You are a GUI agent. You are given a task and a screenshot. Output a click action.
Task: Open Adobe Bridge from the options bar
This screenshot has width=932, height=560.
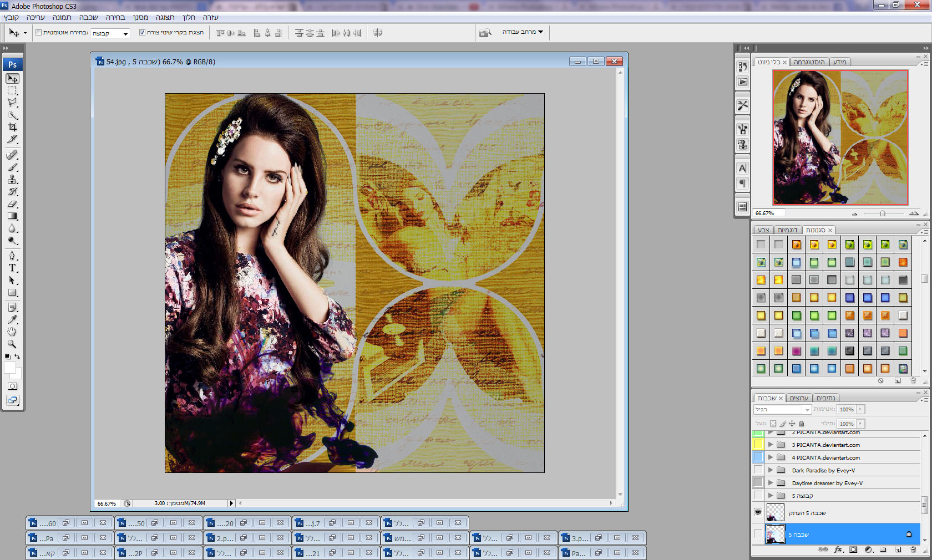[x=485, y=33]
